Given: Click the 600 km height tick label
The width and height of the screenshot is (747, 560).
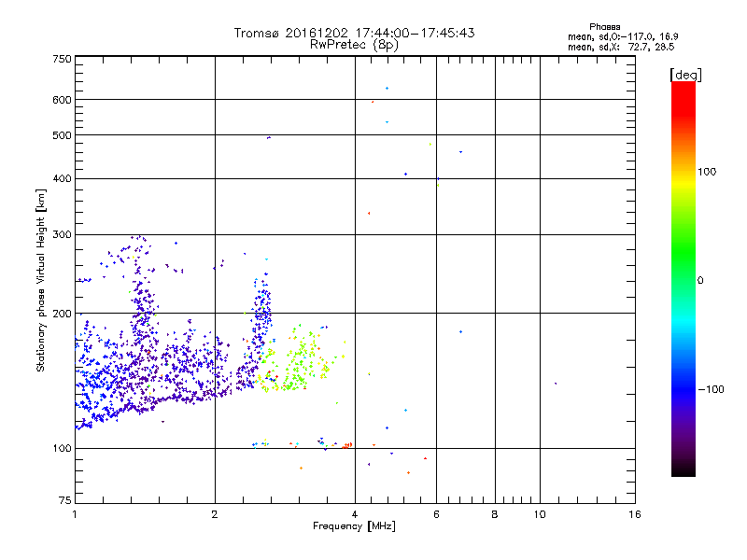Looking at the screenshot, I should coord(62,100).
